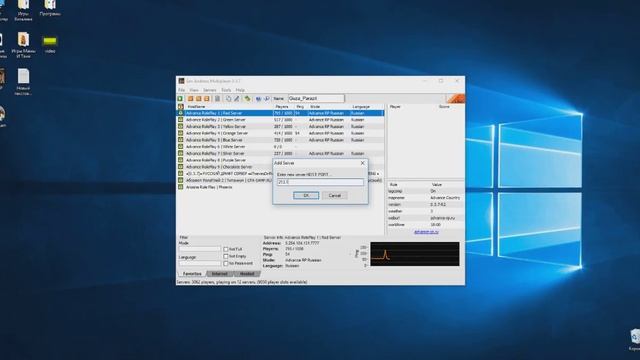Enable the Not Empty filter checkbox
Viewport: 640px width, 360px height.
coord(226,256)
